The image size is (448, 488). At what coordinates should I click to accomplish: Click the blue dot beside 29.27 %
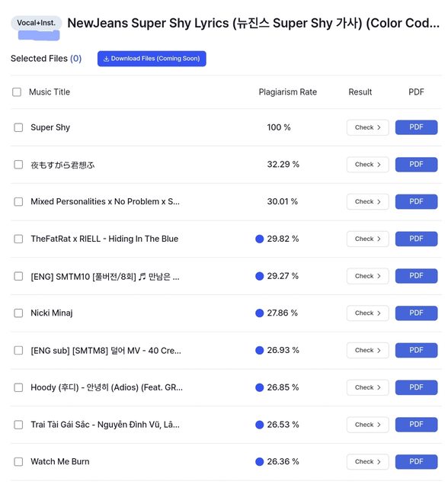pyautogui.click(x=259, y=276)
